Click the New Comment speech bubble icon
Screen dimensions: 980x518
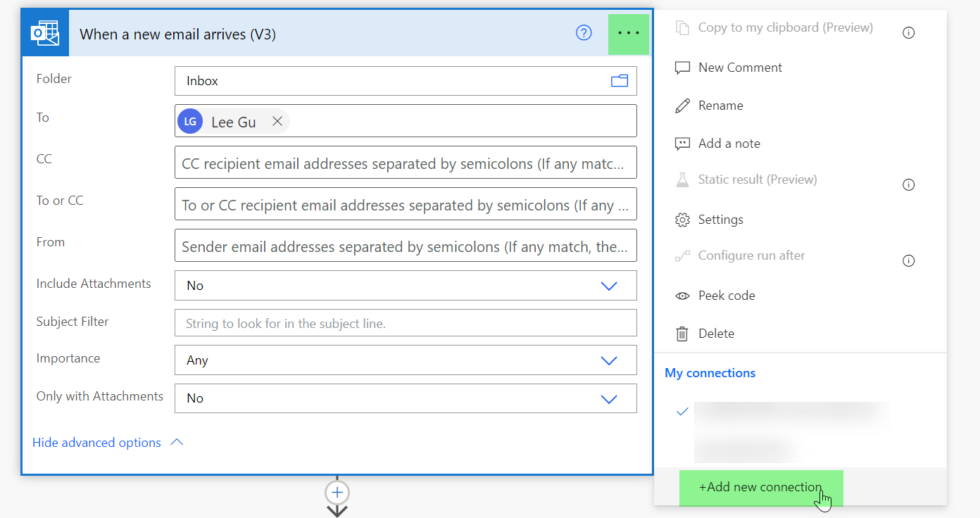coord(681,68)
